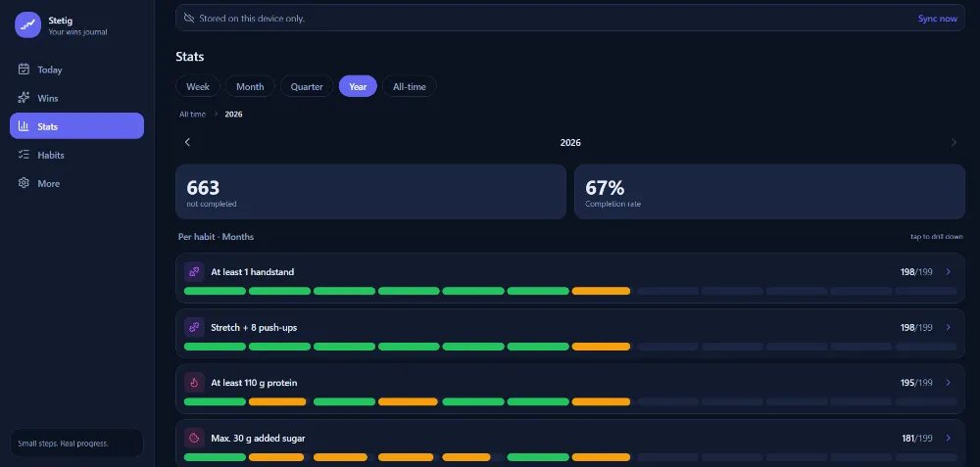This screenshot has height=467, width=980.
Task: Open the More settings menu
Action: pyautogui.click(x=76, y=183)
